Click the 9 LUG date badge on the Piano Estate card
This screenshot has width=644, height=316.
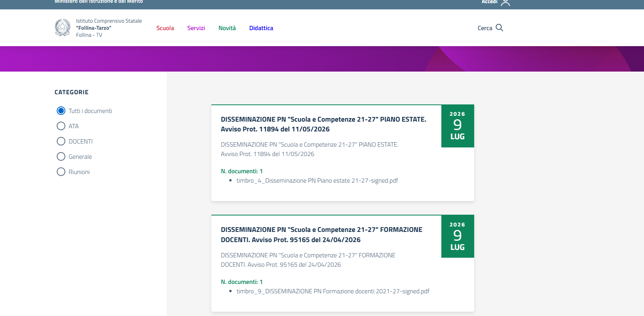tap(457, 126)
